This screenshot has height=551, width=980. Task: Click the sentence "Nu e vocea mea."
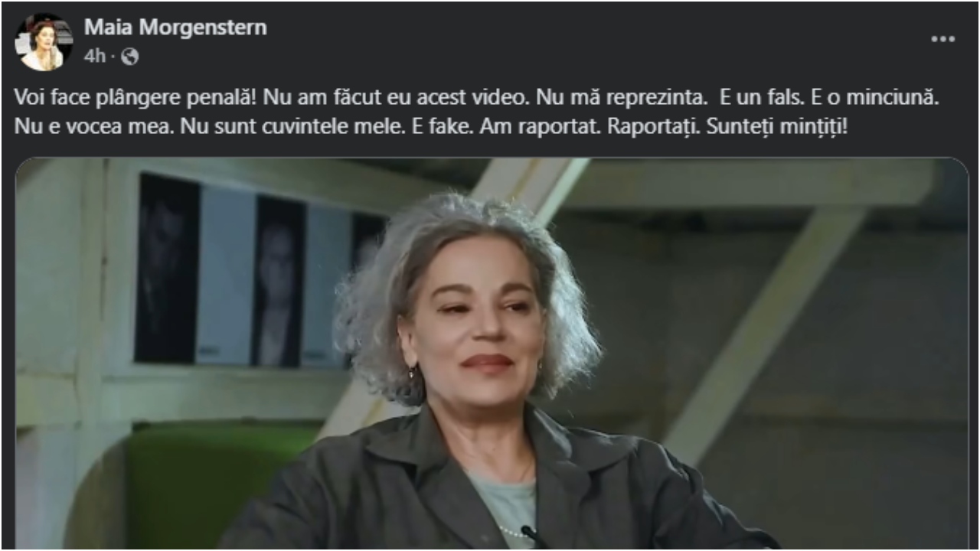click(94, 126)
